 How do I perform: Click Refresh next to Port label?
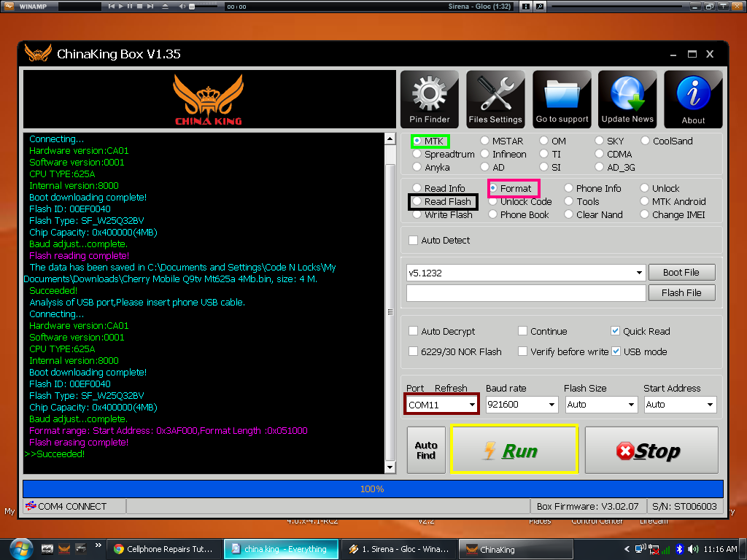click(451, 388)
